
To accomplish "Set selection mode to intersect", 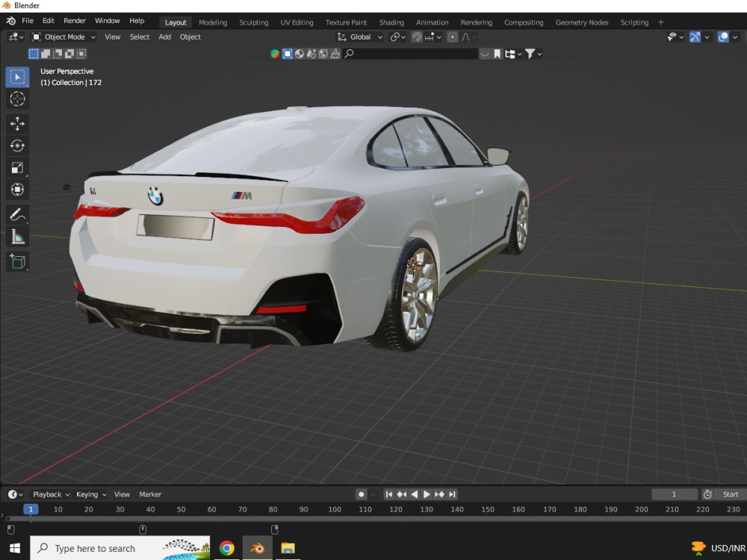I will point(81,54).
